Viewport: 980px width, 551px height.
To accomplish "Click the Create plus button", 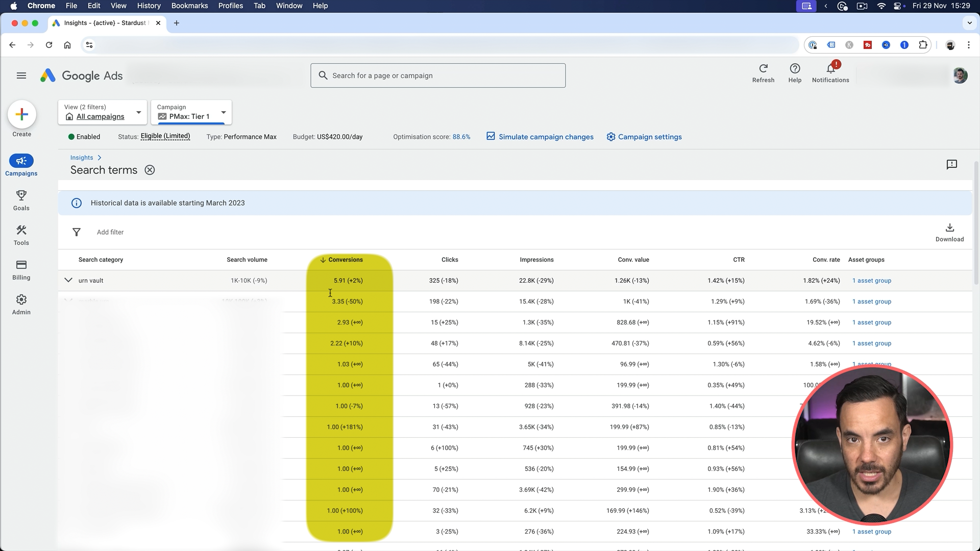I will (x=21, y=115).
